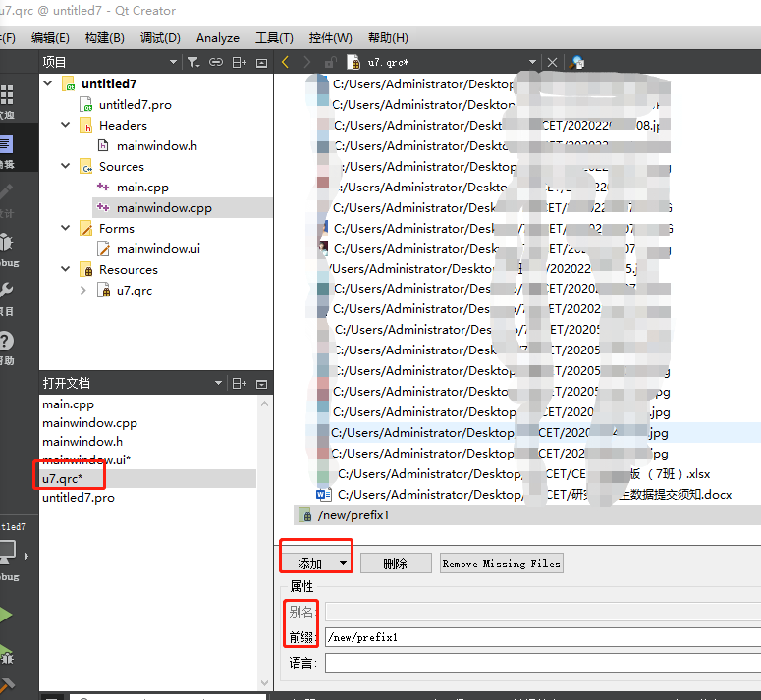Expand the u7.qrc resource node
Image resolution: width=761 pixels, height=700 pixels.
pyautogui.click(x=83, y=290)
